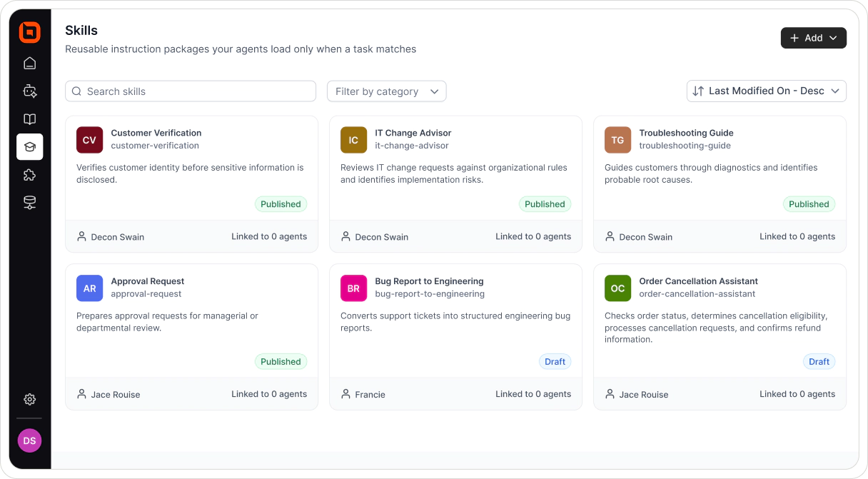Click owner icon beside Francie

tap(346, 394)
